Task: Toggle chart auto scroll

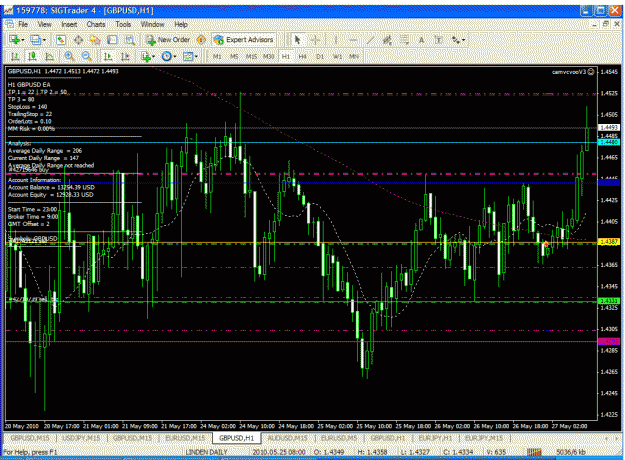Action: point(108,57)
